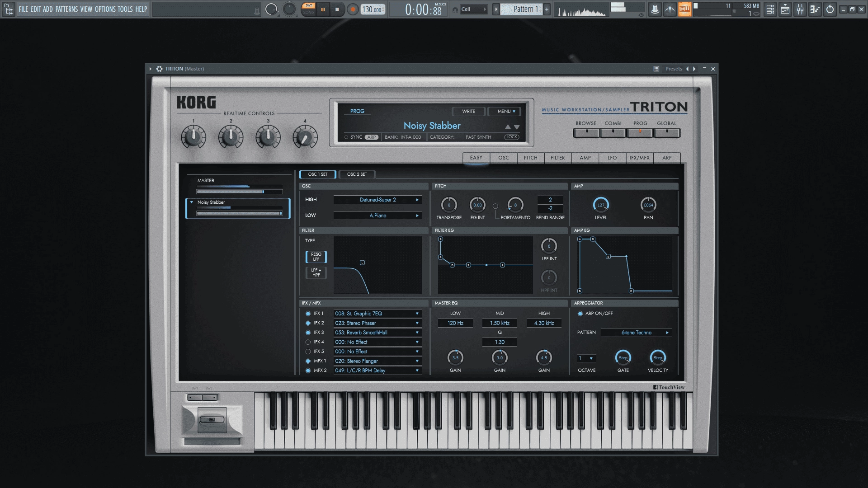The image size is (868, 488).
Task: Open the OPTIONS menu
Action: (105, 9)
